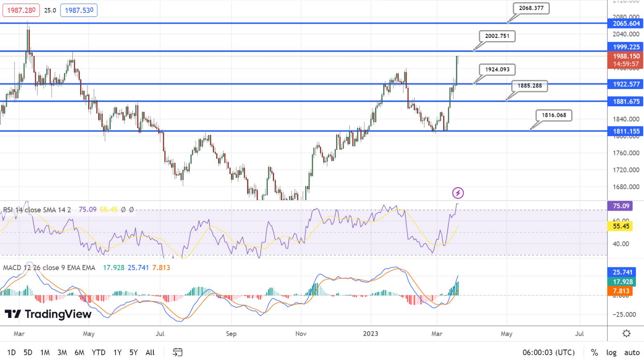Click the red sell price 1987.280 button

point(21,10)
